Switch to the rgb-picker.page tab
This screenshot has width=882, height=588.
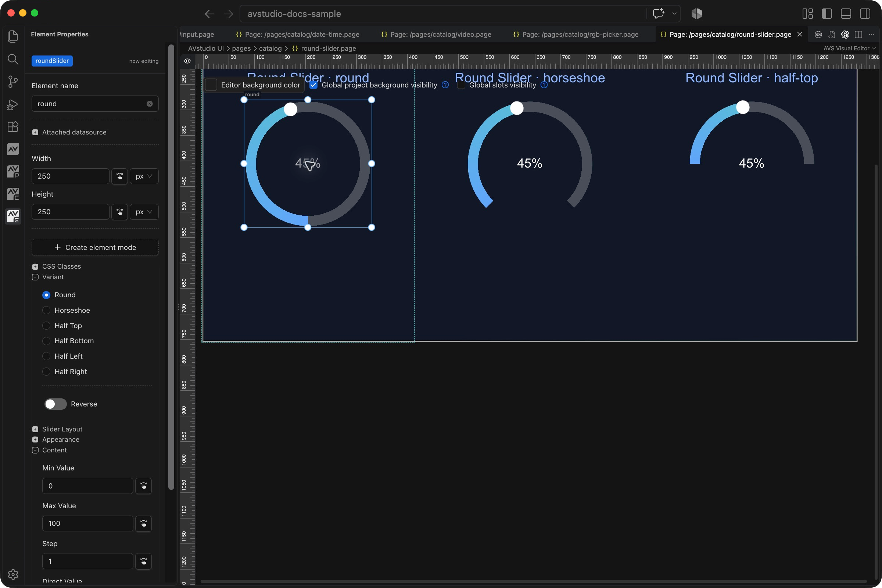click(x=576, y=35)
